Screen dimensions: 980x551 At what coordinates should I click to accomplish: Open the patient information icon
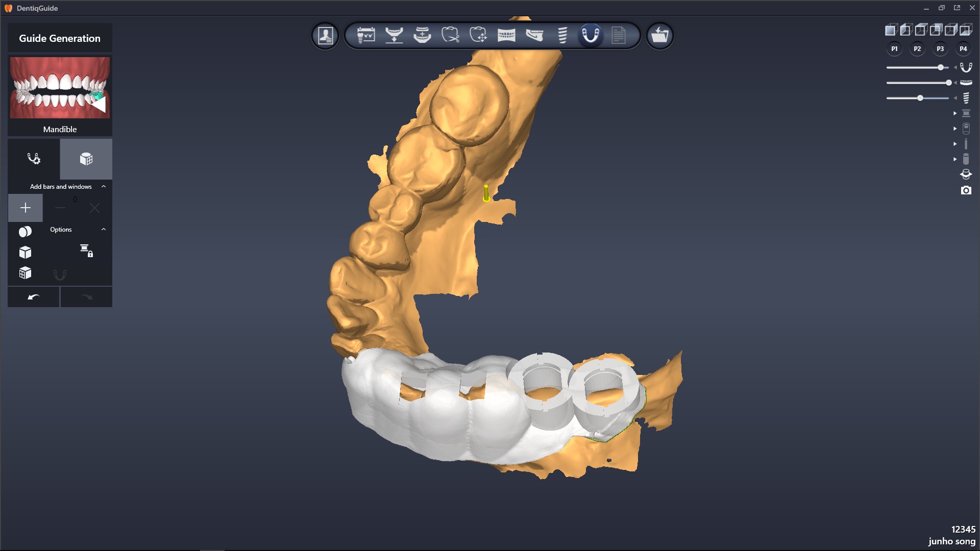coord(325,35)
